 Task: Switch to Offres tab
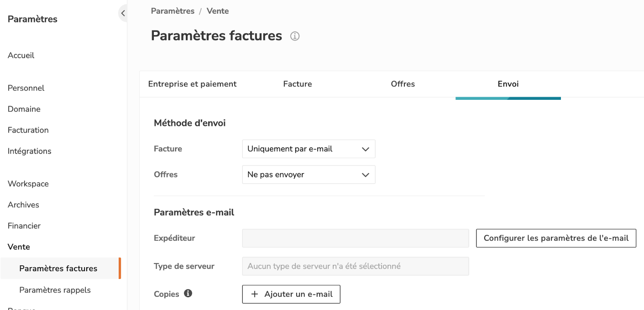(403, 84)
